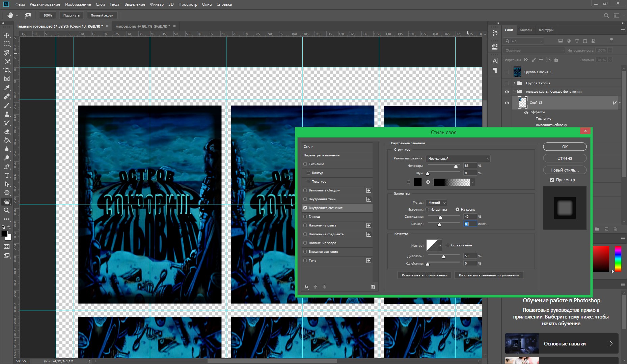
Task: Collapse the меньше карты, больше фона копия group
Action: click(514, 92)
